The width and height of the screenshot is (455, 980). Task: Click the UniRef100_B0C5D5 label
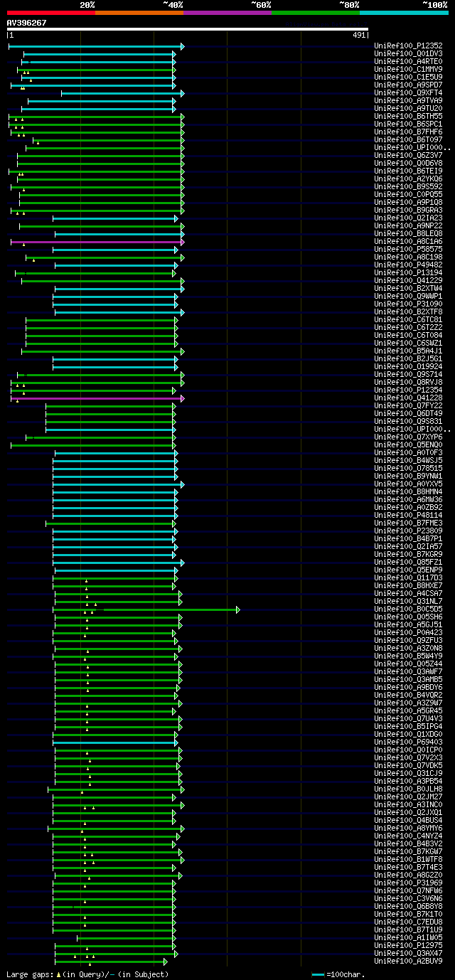[x=408, y=609]
